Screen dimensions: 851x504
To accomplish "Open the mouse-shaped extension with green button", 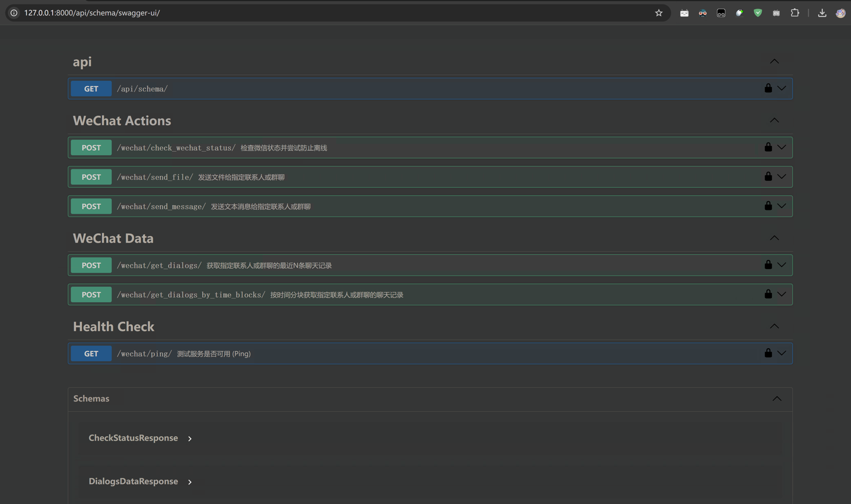I will (x=739, y=13).
